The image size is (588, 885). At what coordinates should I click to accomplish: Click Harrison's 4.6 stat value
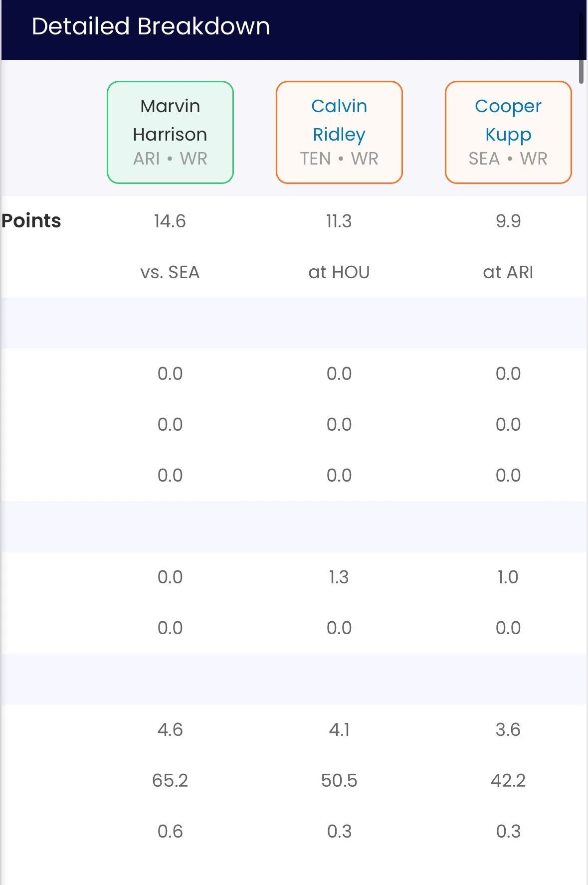pyautogui.click(x=170, y=729)
